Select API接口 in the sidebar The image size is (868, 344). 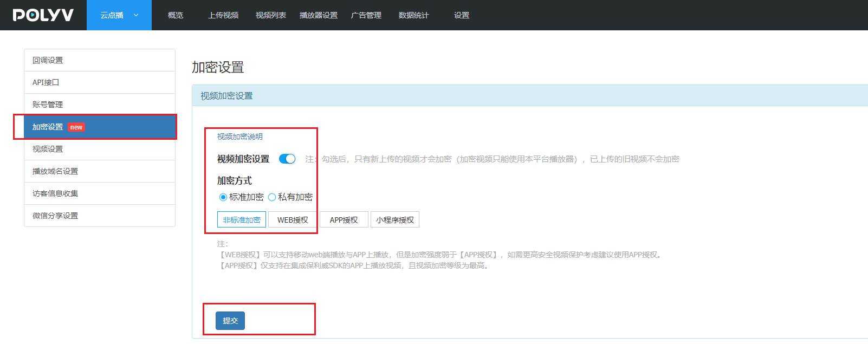coord(100,82)
